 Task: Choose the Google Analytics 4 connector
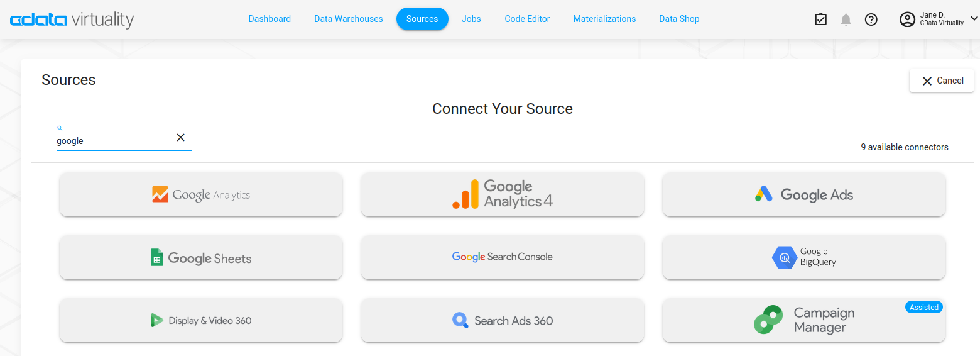click(503, 195)
